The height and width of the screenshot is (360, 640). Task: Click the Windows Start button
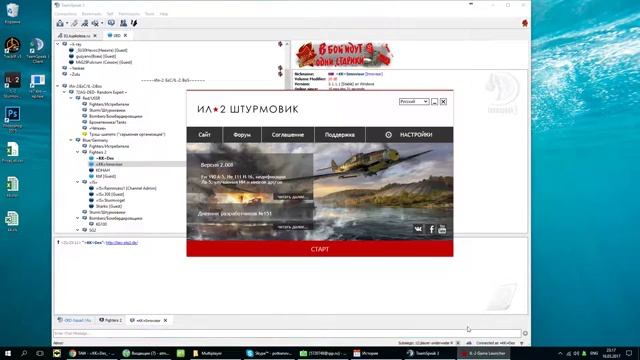8,353
